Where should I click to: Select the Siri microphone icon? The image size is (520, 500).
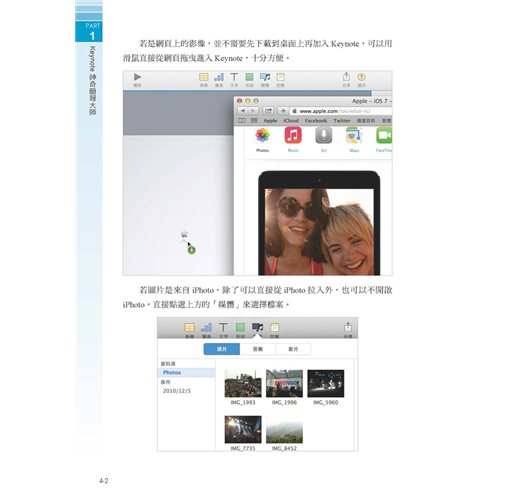[x=324, y=135]
